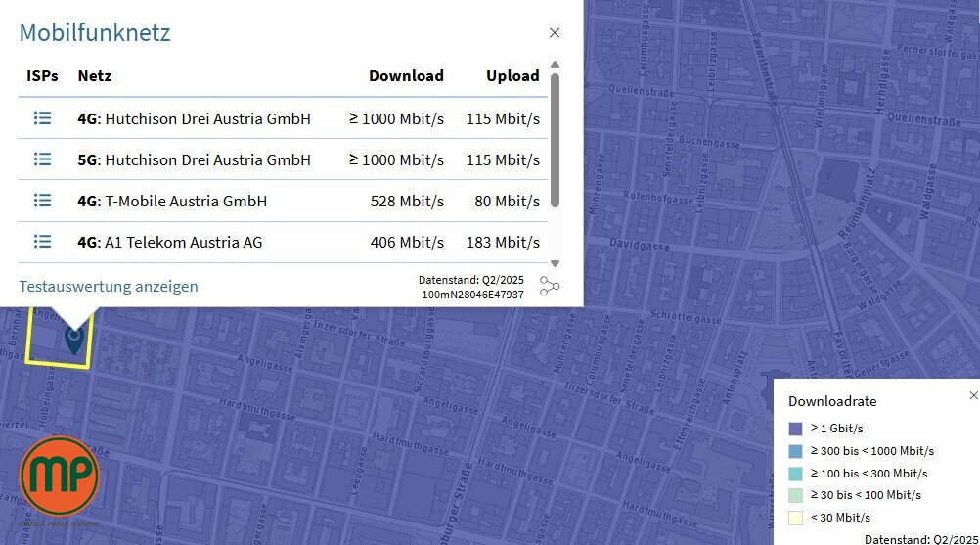Open ISP list for 4G Hutchison Drei
Viewport: 980px width, 545px height.
click(x=42, y=118)
